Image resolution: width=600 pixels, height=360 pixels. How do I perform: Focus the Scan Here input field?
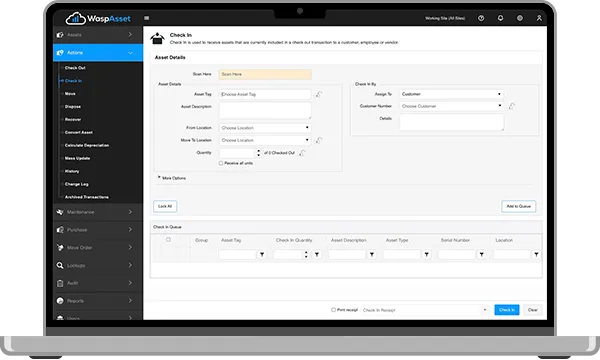[x=265, y=74]
